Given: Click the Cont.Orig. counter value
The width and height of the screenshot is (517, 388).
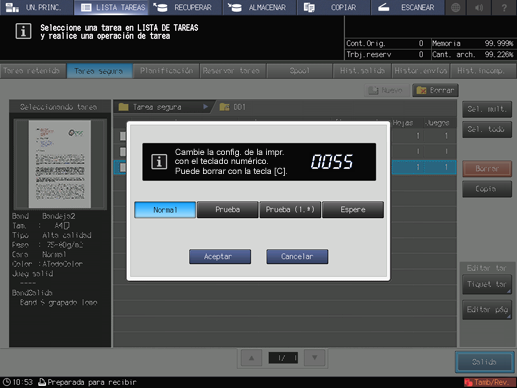Looking at the screenshot, I should [421, 43].
